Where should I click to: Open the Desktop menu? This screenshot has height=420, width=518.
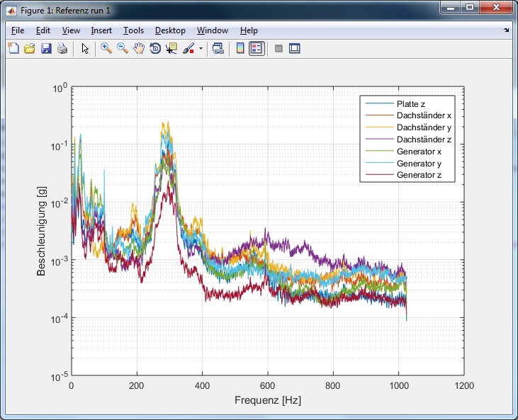(170, 30)
